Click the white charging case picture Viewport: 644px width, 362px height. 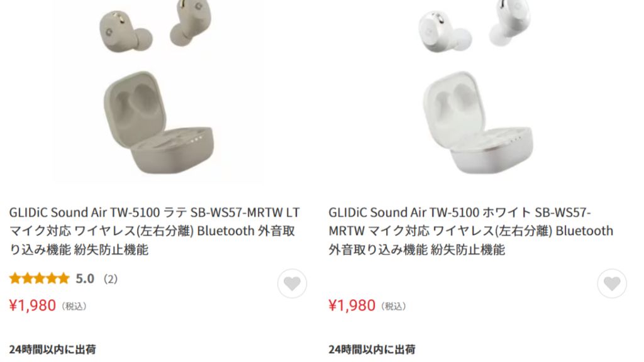point(479,123)
